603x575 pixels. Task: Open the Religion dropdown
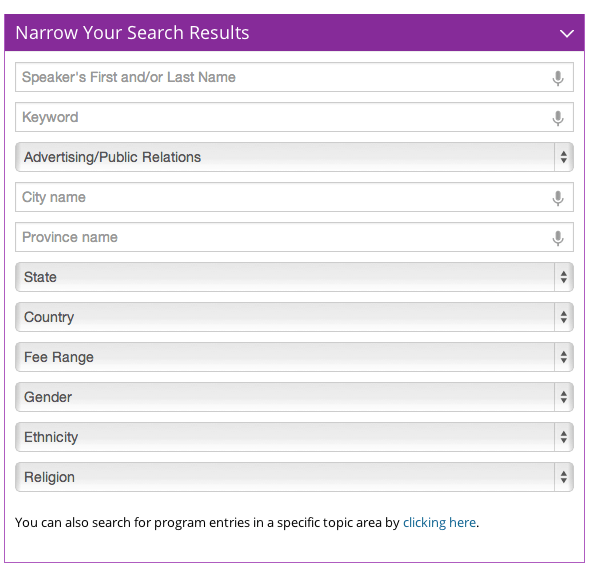(294, 477)
